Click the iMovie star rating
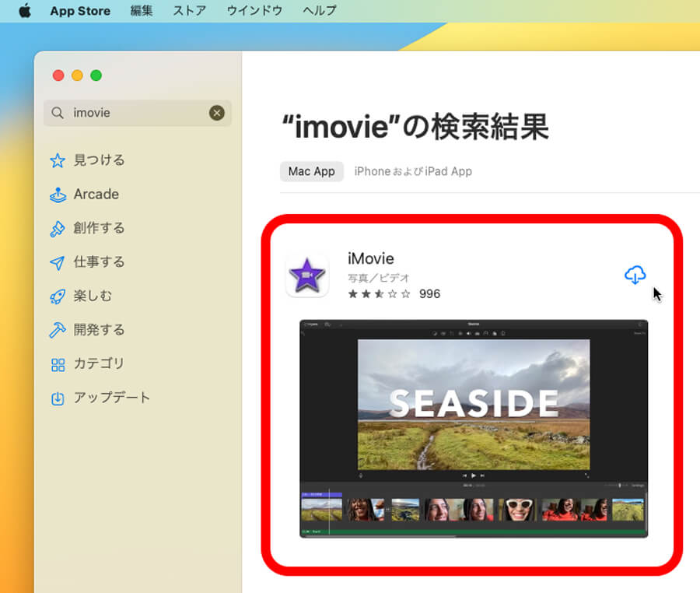 379,294
